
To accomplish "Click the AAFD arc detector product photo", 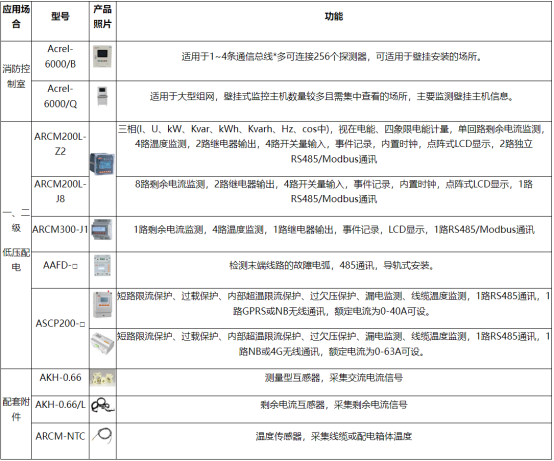I will [102, 266].
